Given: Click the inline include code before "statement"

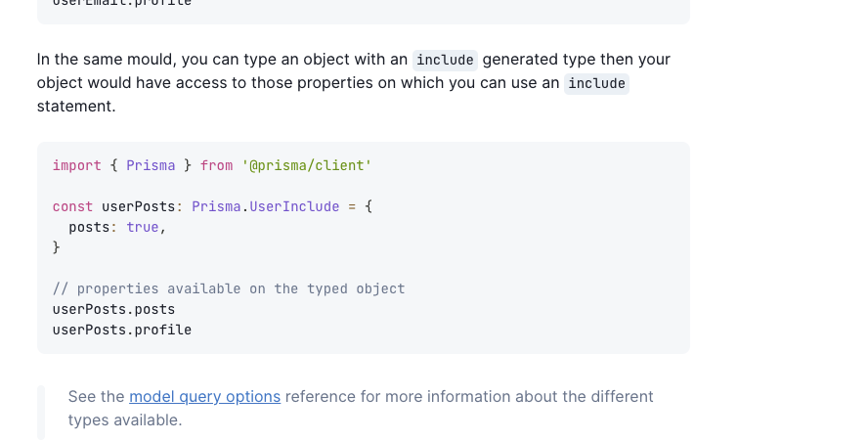Looking at the screenshot, I should (x=596, y=84).
